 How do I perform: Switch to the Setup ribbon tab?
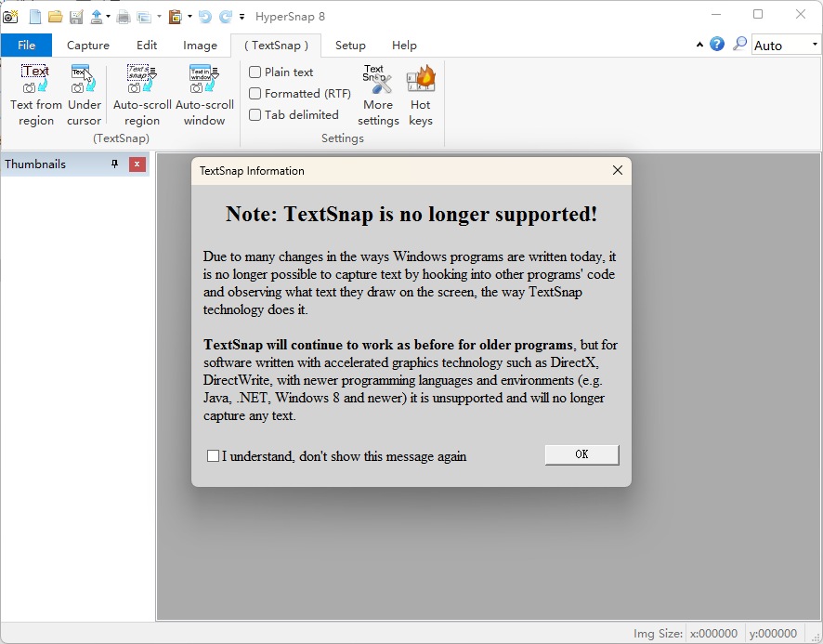(x=350, y=46)
